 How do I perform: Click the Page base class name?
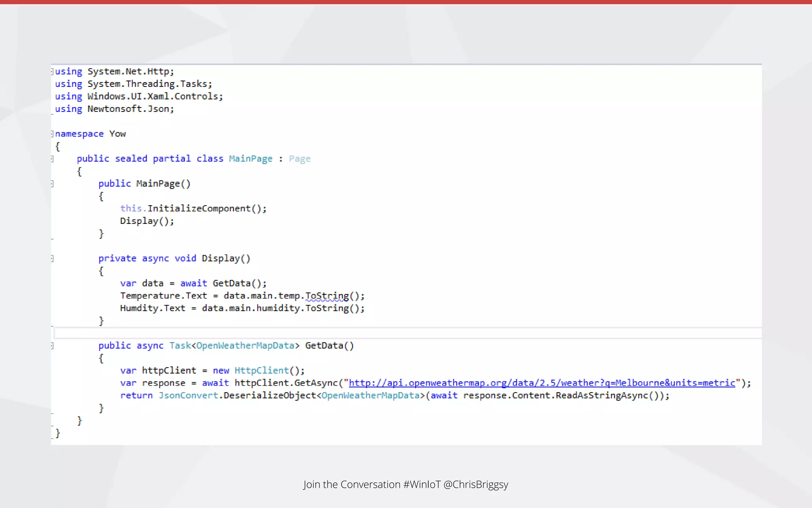tap(299, 159)
